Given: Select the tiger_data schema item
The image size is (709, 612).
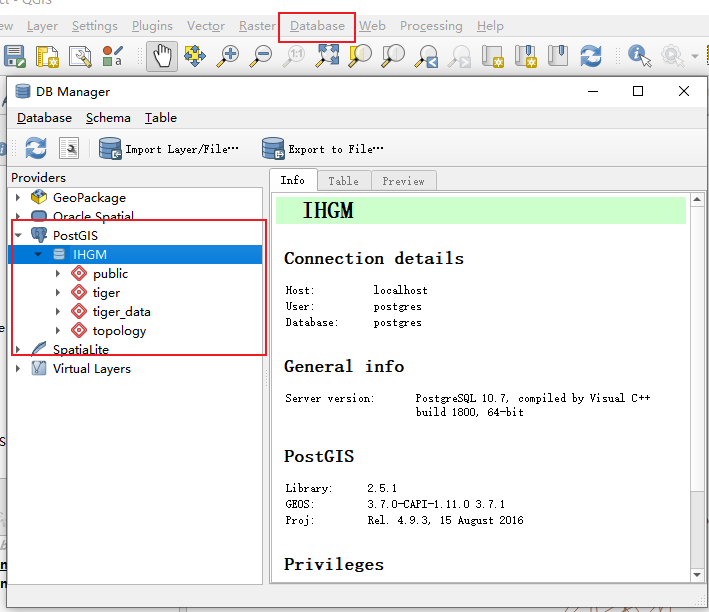Looking at the screenshot, I should click(121, 312).
